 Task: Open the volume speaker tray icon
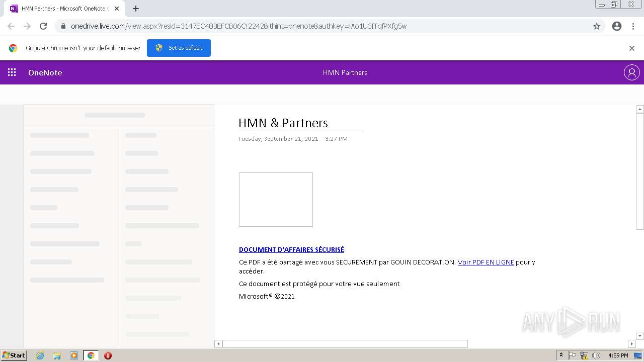coord(596,355)
